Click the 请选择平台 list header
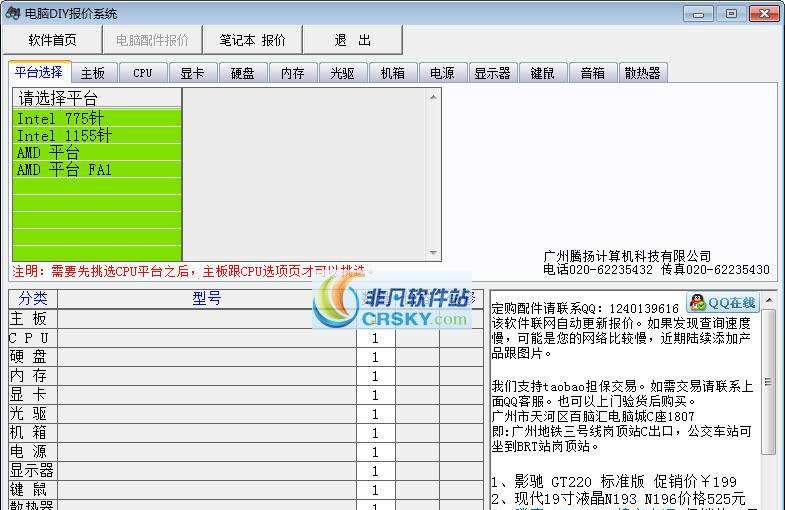 97,98
